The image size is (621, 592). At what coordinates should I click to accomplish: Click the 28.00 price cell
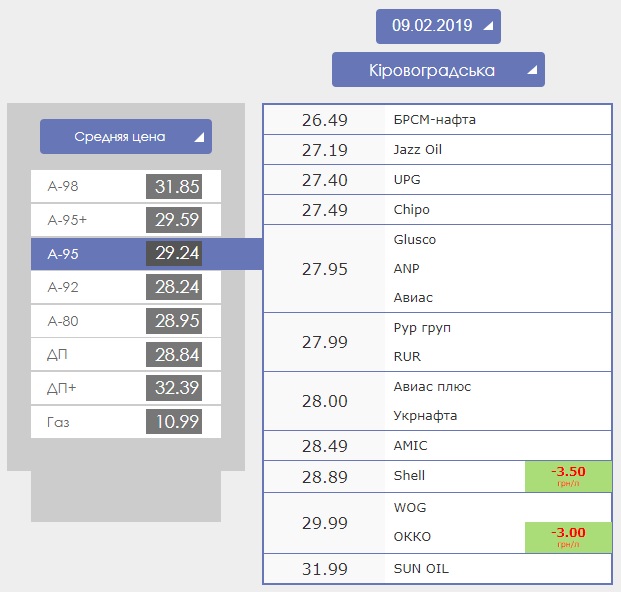coord(324,401)
